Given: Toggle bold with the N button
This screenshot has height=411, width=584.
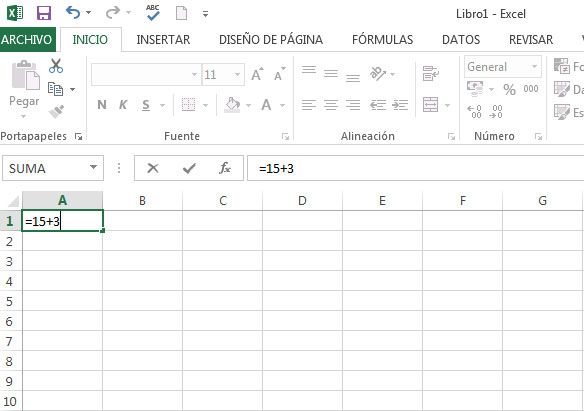Looking at the screenshot, I should click(x=102, y=105).
